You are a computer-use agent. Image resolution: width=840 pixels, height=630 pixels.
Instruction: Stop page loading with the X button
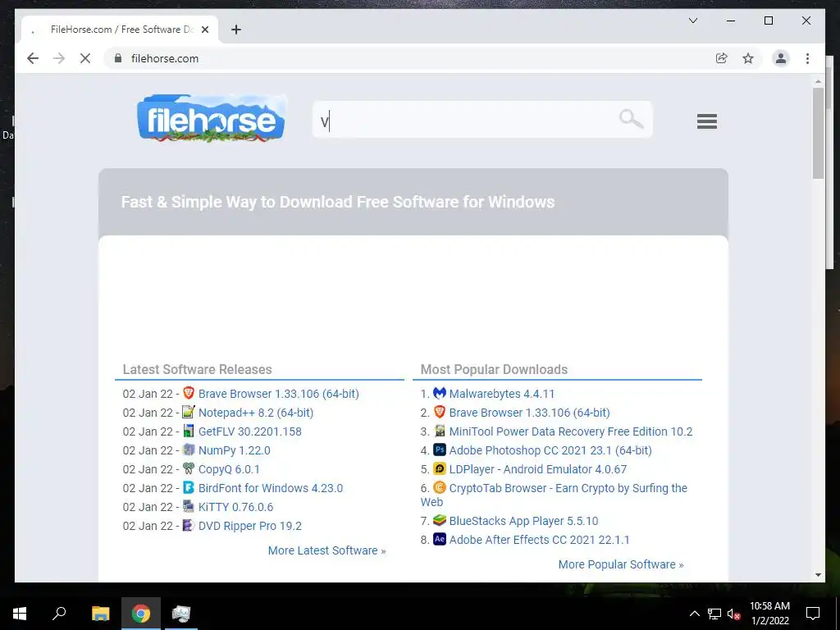tap(85, 58)
